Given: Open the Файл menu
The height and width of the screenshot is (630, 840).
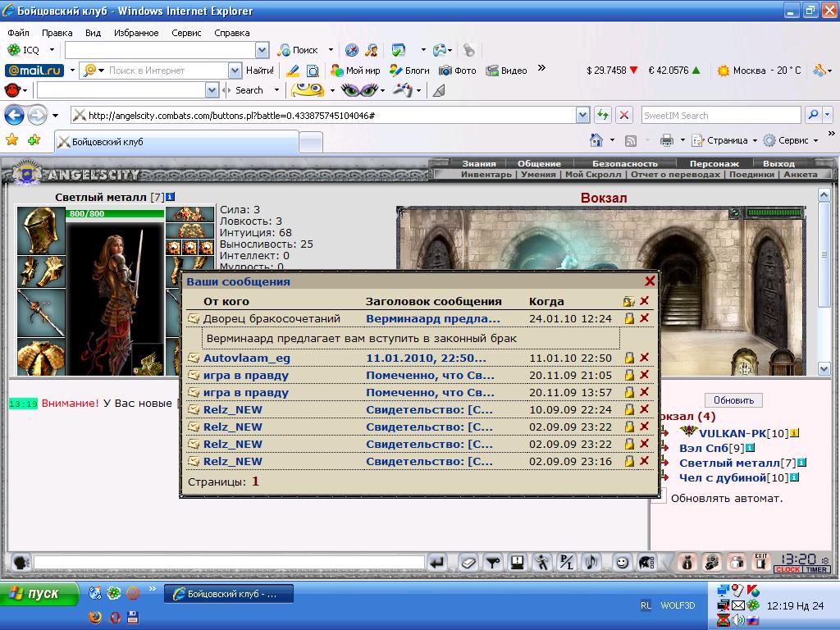Looking at the screenshot, I should click(18, 33).
